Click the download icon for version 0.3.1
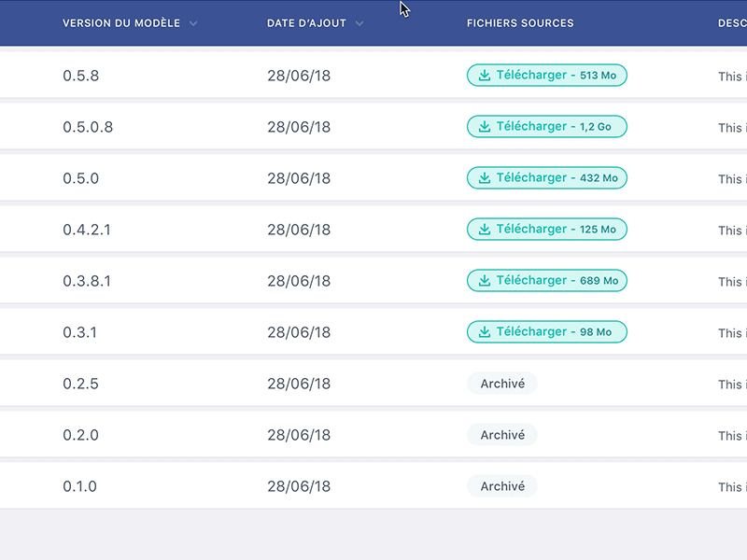This screenshot has width=747, height=560. pyautogui.click(x=485, y=331)
